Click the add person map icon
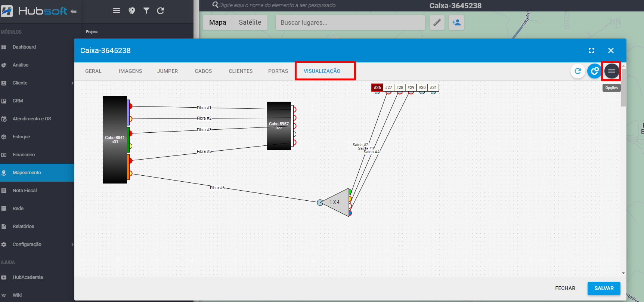644x302 pixels. tap(456, 22)
